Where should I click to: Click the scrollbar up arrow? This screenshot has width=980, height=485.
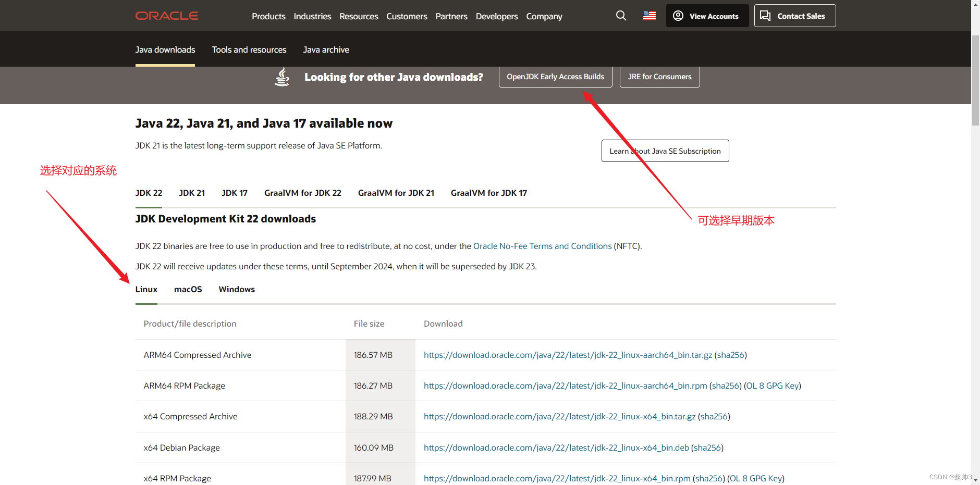[975, 4]
